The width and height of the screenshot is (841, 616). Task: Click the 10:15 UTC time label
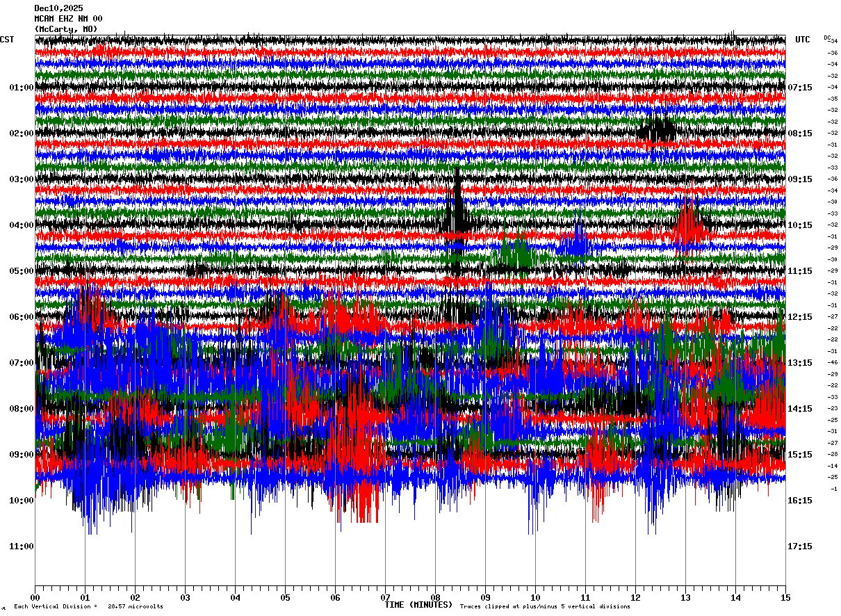coord(800,225)
